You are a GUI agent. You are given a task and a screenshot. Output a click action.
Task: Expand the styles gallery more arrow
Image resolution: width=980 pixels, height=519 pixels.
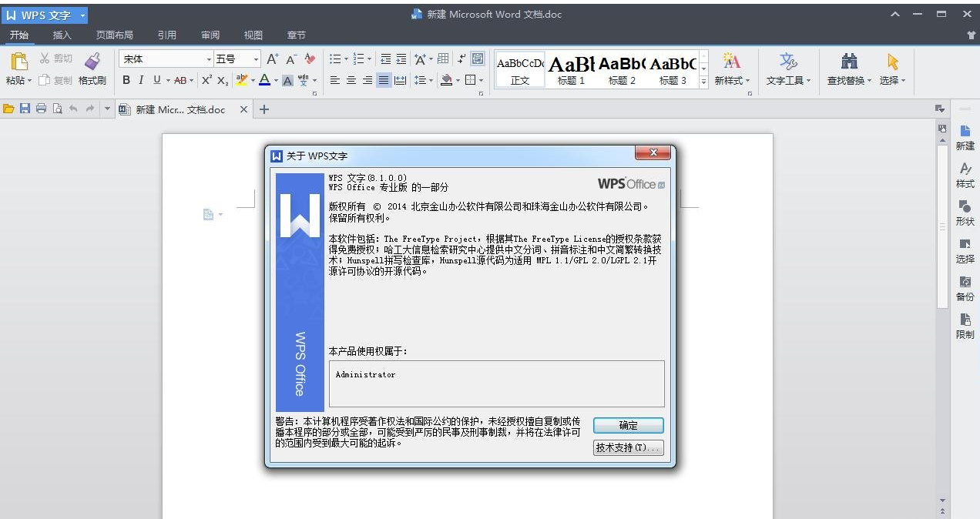tap(703, 82)
